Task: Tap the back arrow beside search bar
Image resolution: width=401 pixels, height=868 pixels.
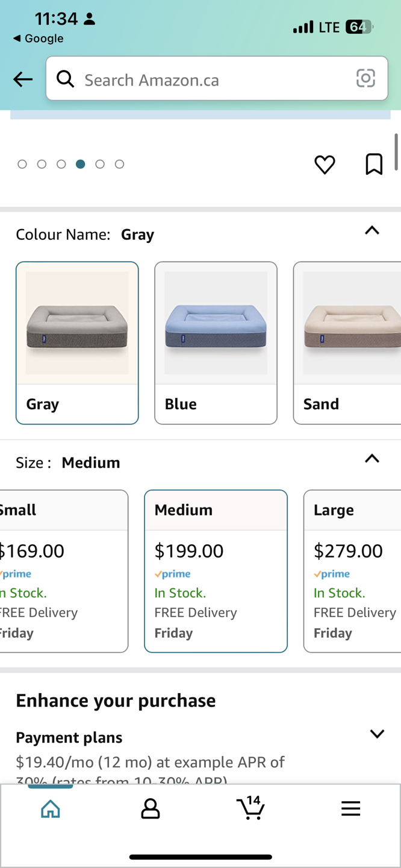Action: (x=23, y=79)
